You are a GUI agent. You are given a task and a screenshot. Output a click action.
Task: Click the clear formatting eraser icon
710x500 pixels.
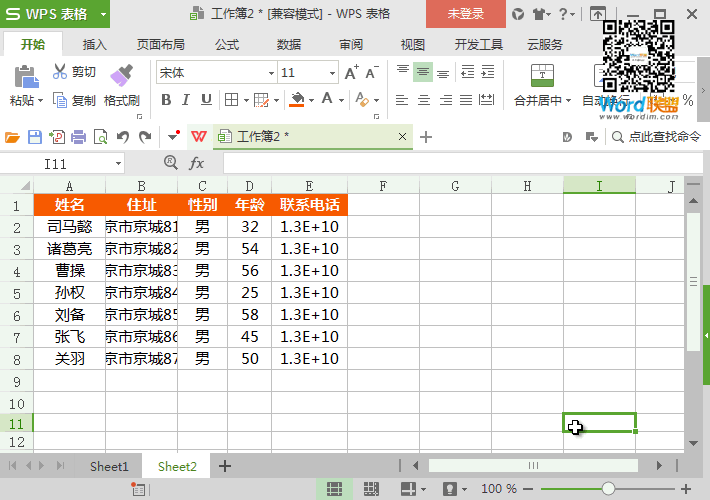click(362, 100)
